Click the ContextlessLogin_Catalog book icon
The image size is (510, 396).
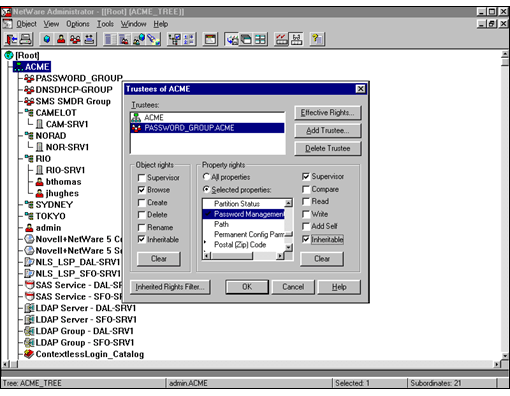coord(29,354)
